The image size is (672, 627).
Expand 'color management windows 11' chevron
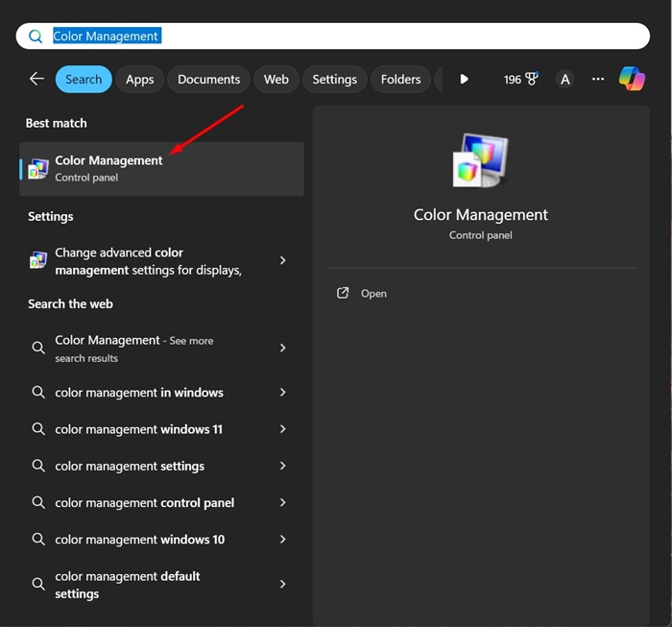[x=283, y=429]
